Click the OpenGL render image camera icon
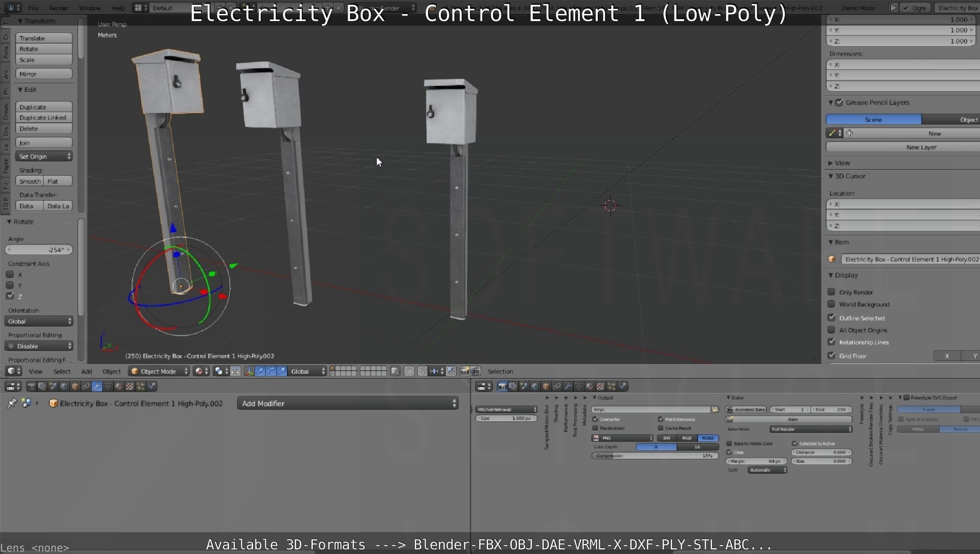980x554 pixels. pos(465,371)
